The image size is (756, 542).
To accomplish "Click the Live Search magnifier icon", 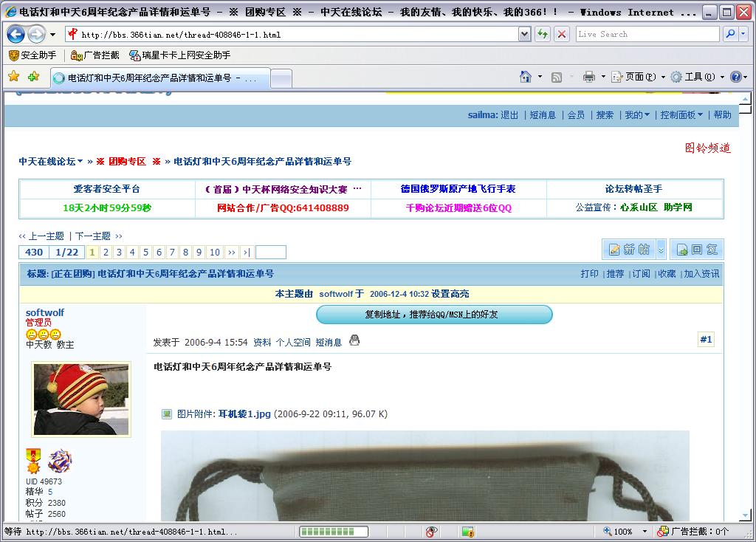I will click(730, 34).
